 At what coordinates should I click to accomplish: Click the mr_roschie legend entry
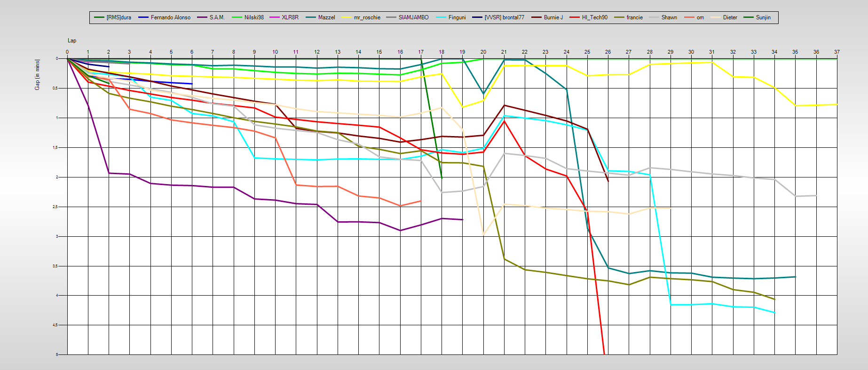point(367,17)
